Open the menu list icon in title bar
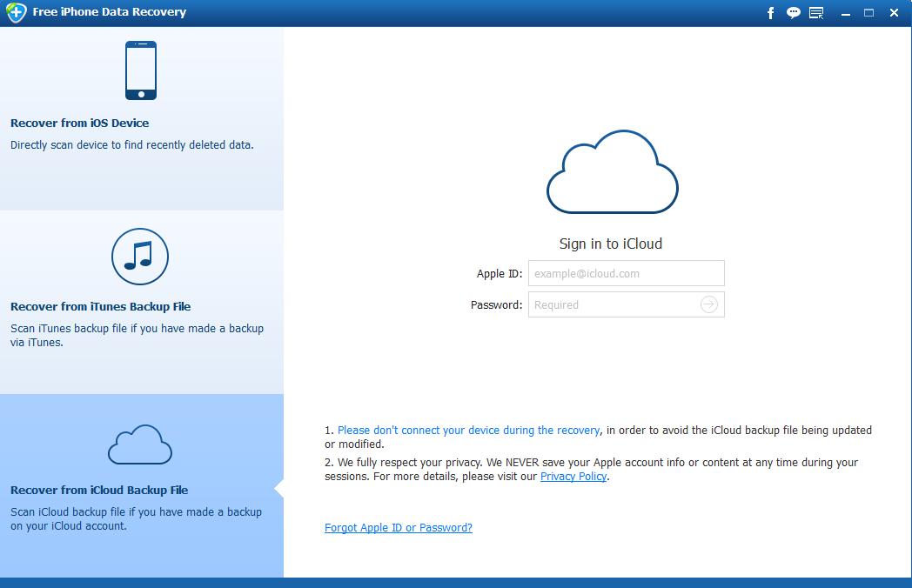This screenshot has height=588, width=912. click(x=816, y=13)
